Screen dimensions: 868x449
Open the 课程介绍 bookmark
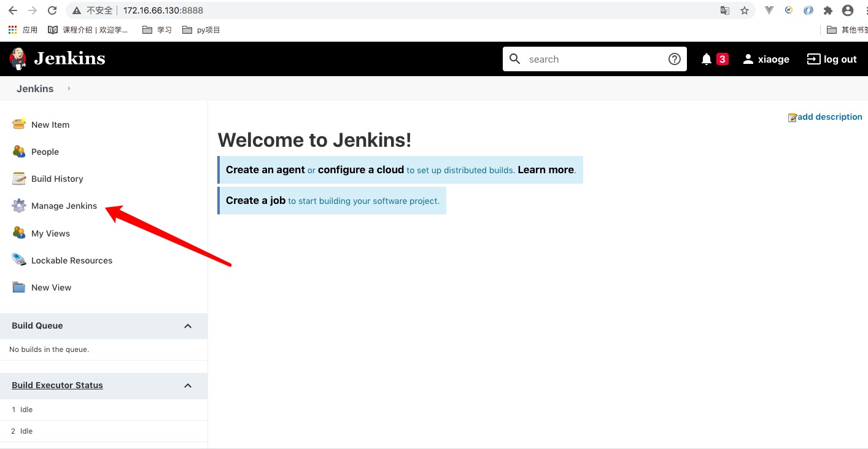(88, 29)
